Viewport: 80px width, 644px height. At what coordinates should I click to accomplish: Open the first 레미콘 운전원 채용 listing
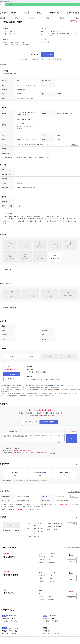(9, 557)
